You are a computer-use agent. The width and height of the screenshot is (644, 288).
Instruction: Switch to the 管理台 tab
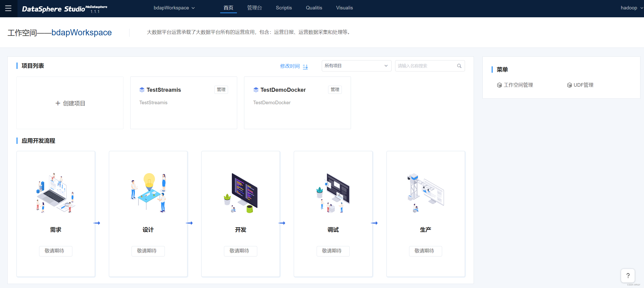click(254, 8)
